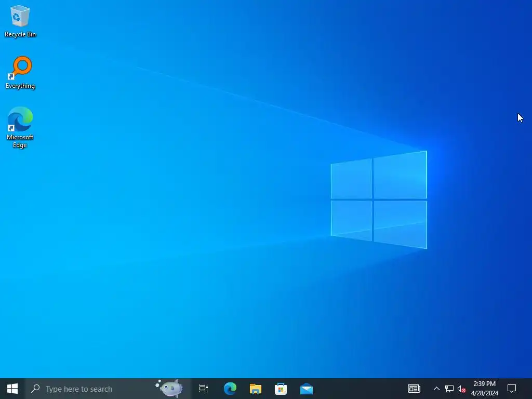532x399 pixels.
Task: Open Task View on the taskbar
Action: tap(204, 389)
